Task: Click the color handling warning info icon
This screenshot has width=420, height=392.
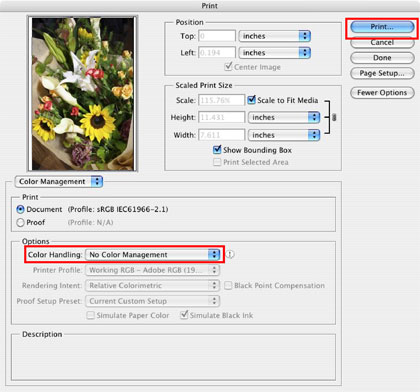Action: (230, 254)
